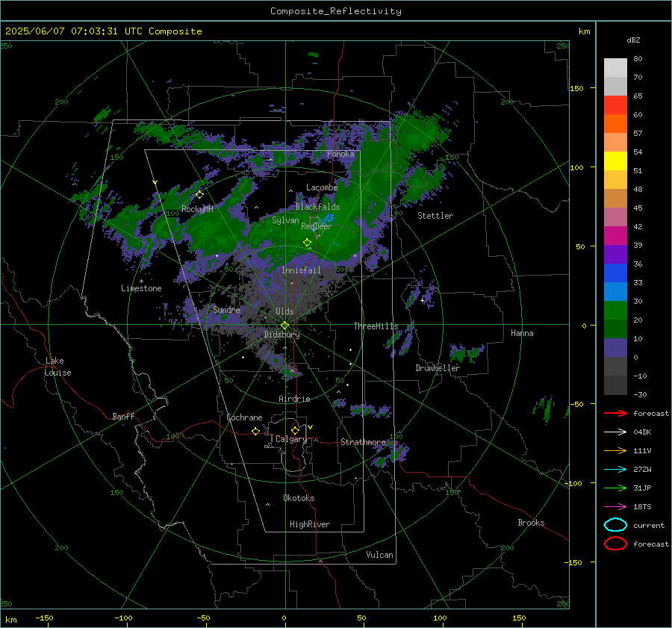Click the white 04DK arrow icon
The width and height of the screenshot is (672, 628).
click(615, 432)
